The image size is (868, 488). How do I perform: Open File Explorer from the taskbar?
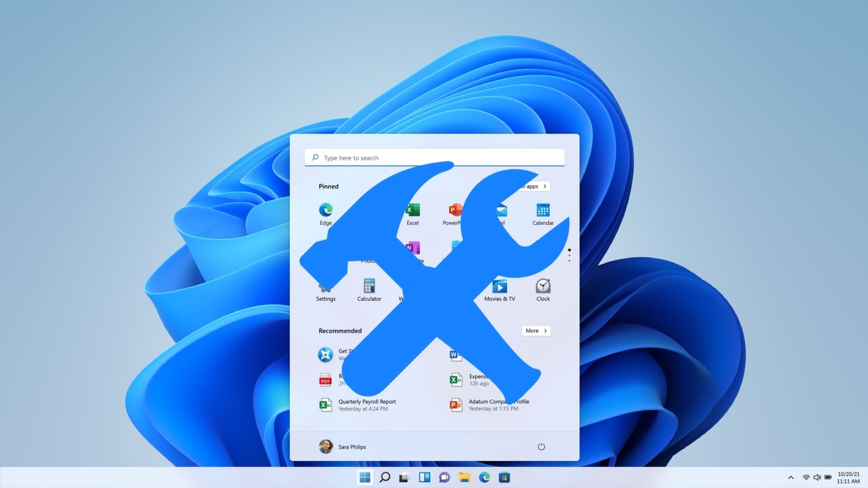coord(464,478)
